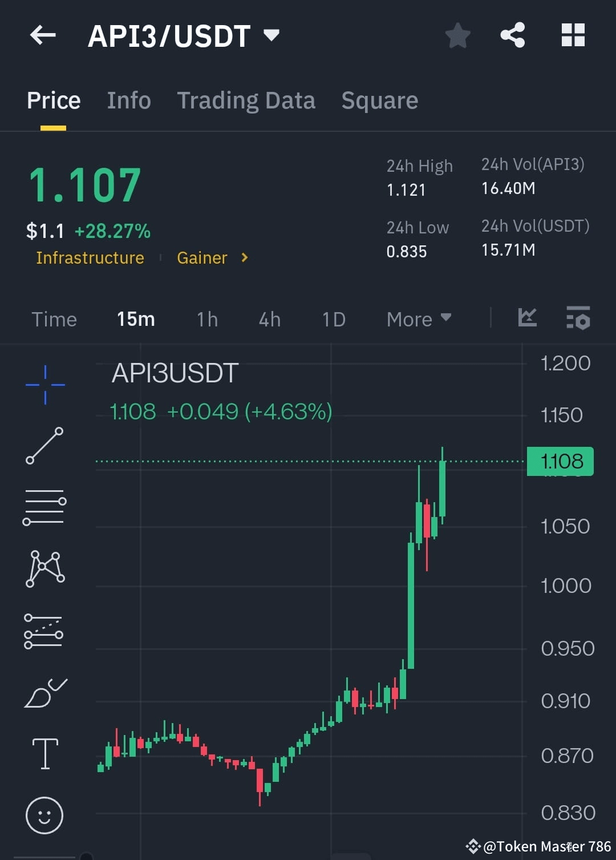Select the trend line drawing tool
The height and width of the screenshot is (860, 616).
coord(44,447)
